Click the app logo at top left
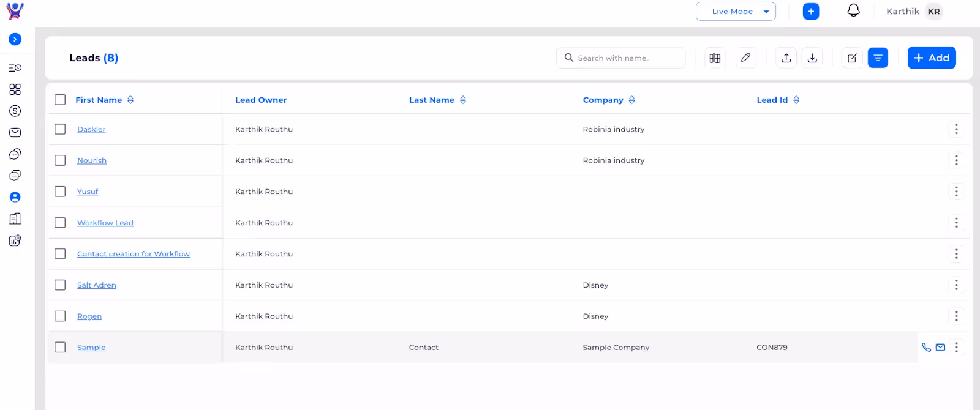Image resolution: width=980 pixels, height=410 pixels. [x=15, y=11]
